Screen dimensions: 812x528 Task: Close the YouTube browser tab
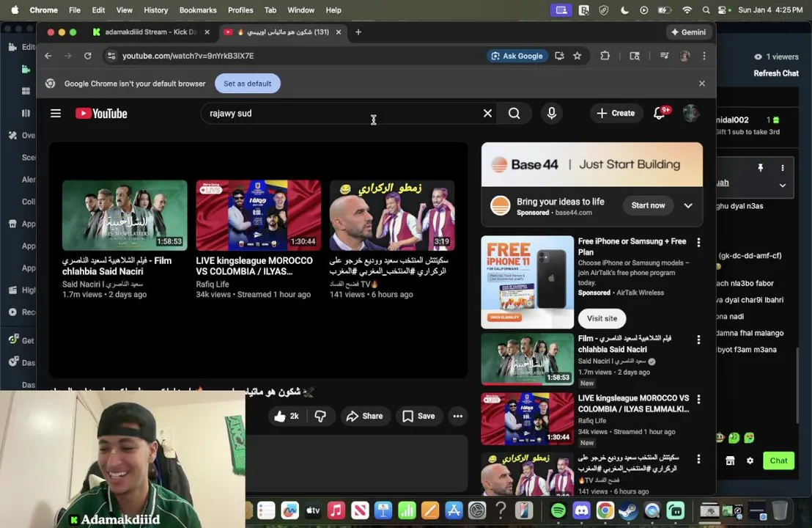339,32
